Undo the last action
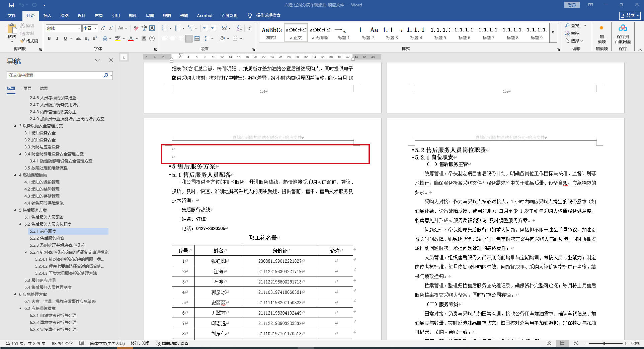644x349 pixels. [21, 5]
